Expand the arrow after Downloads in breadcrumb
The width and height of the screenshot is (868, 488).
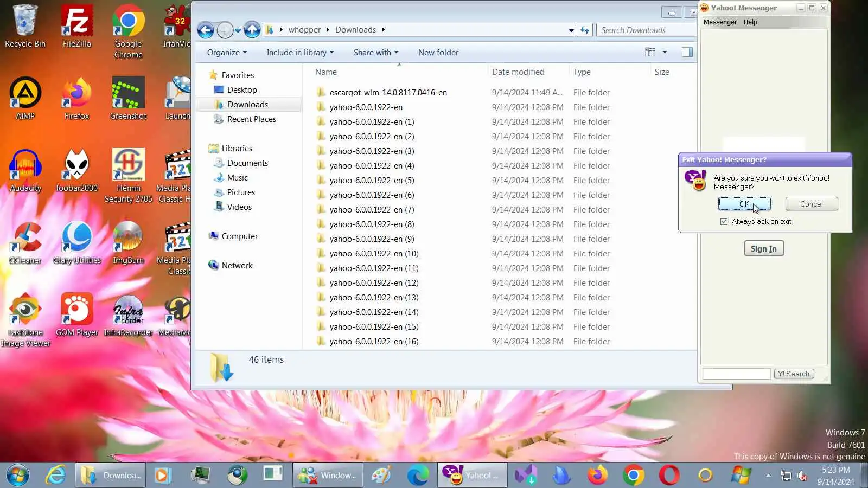pyautogui.click(x=383, y=30)
